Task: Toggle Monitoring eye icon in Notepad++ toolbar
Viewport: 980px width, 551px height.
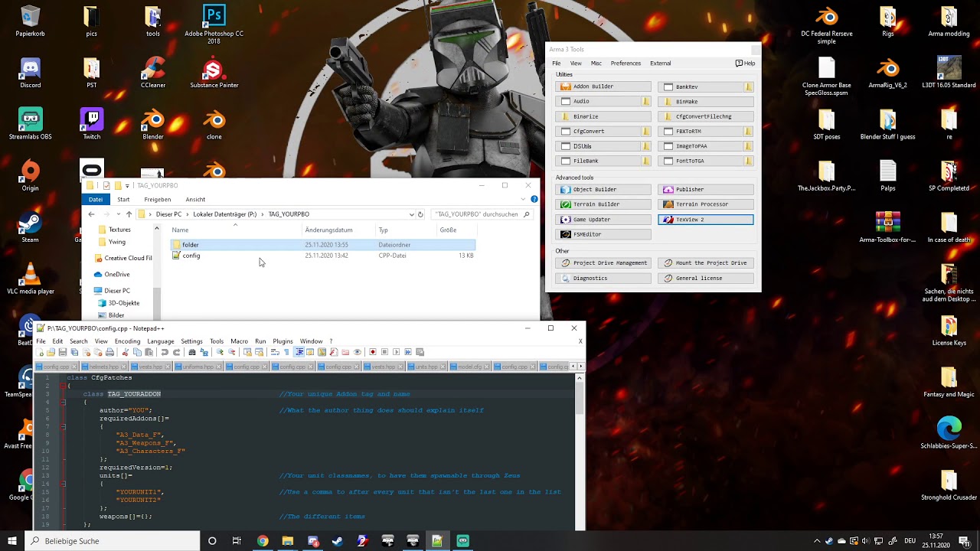Action: [x=357, y=352]
